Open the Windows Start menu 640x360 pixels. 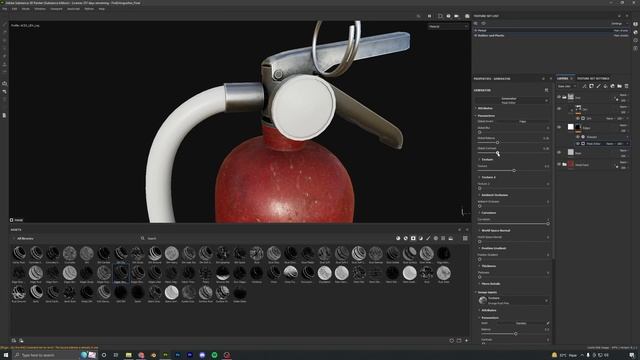click(6, 355)
